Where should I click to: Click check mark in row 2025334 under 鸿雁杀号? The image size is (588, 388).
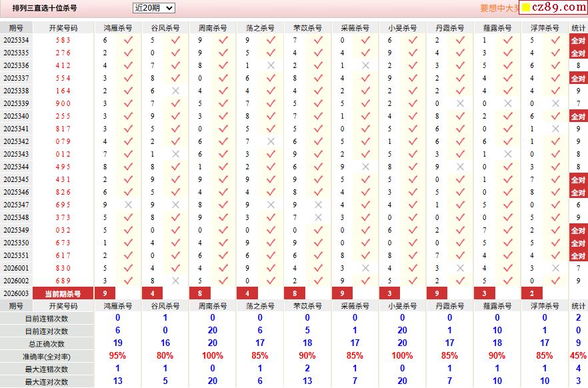[128, 40]
